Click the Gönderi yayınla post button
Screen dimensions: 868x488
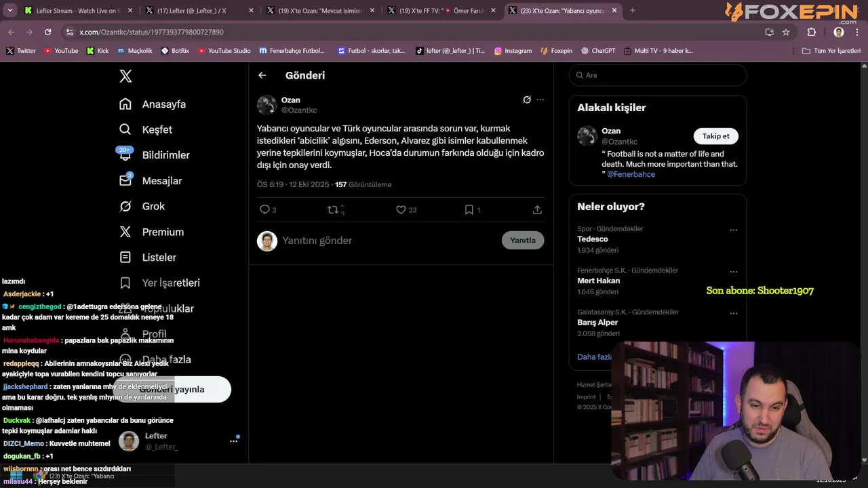[172, 389]
